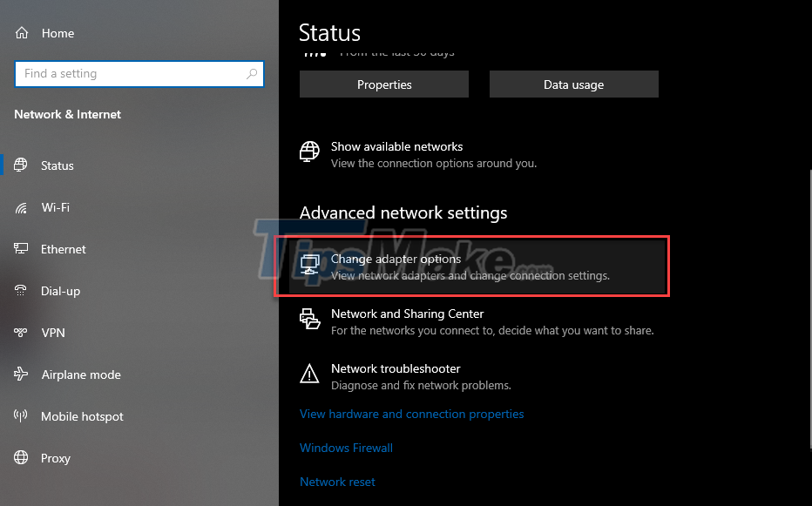This screenshot has height=506, width=812.
Task: Click the "Status" page title
Action: tap(329, 32)
